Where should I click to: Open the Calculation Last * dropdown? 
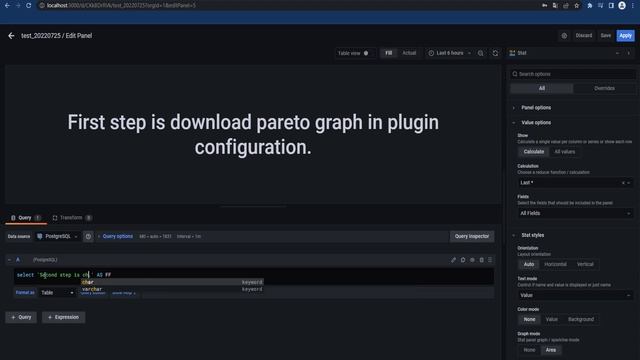coord(575,183)
